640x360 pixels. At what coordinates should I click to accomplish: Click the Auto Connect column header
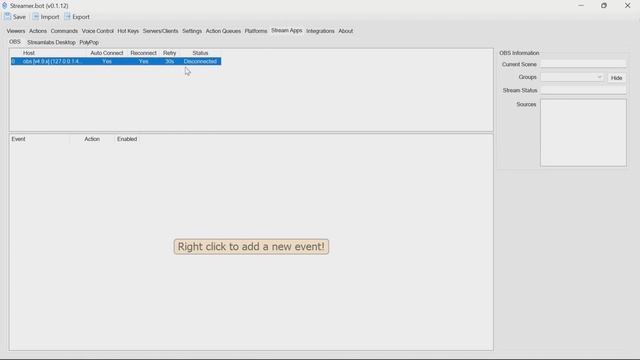107,53
